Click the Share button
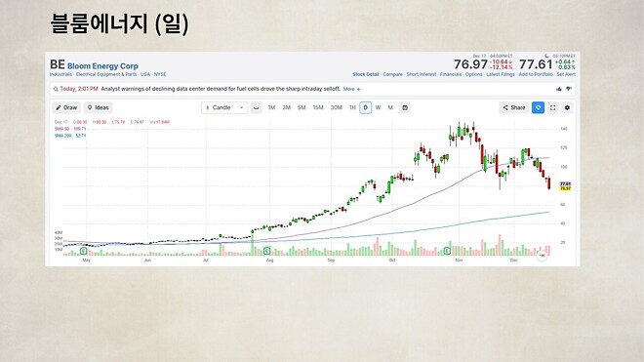The width and height of the screenshot is (644, 362). point(514,107)
